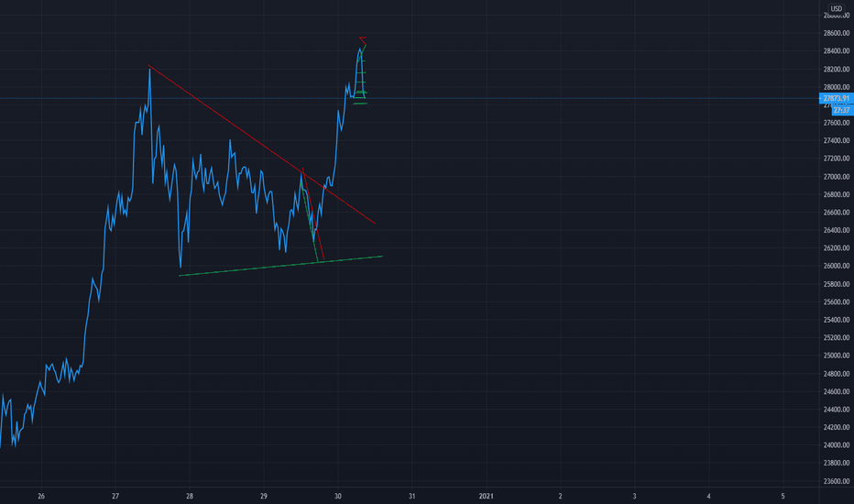Image resolution: width=854 pixels, height=504 pixels.
Task: Open the USD currency selector
Action: click(x=836, y=8)
